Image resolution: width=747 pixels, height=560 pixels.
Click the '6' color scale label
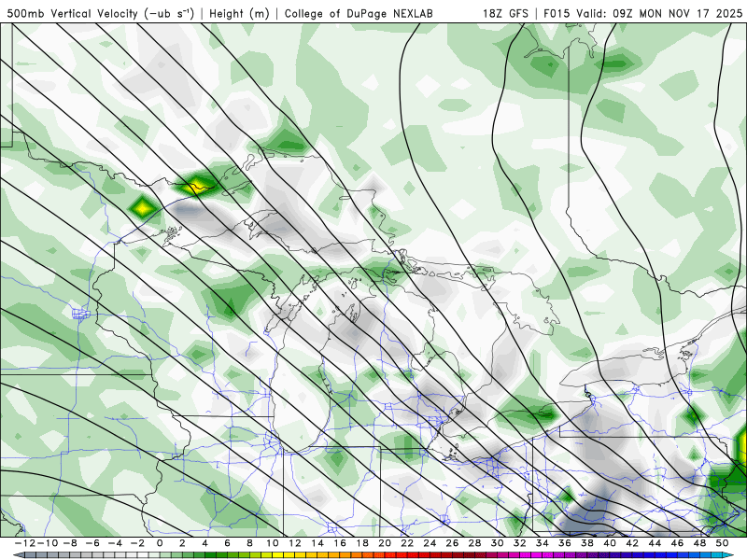(227, 543)
